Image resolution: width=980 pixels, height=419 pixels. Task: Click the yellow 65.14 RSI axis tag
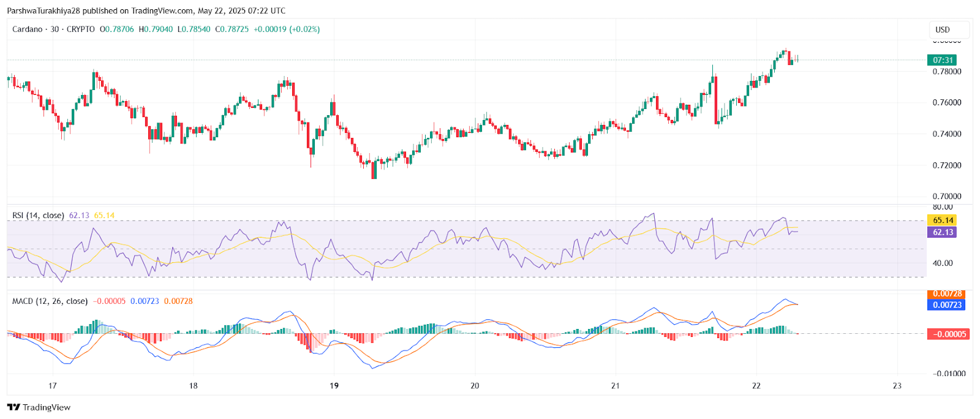(942, 221)
